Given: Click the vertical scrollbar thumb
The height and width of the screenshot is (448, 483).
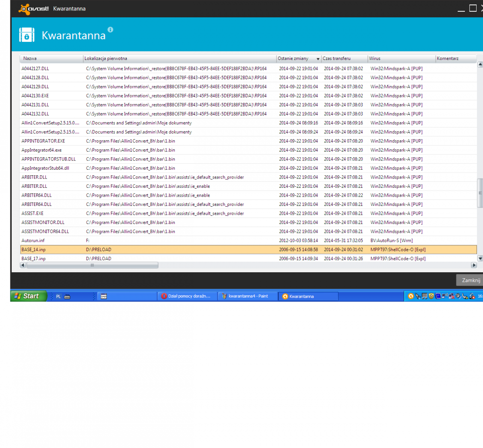Looking at the screenshot, I should [480, 193].
